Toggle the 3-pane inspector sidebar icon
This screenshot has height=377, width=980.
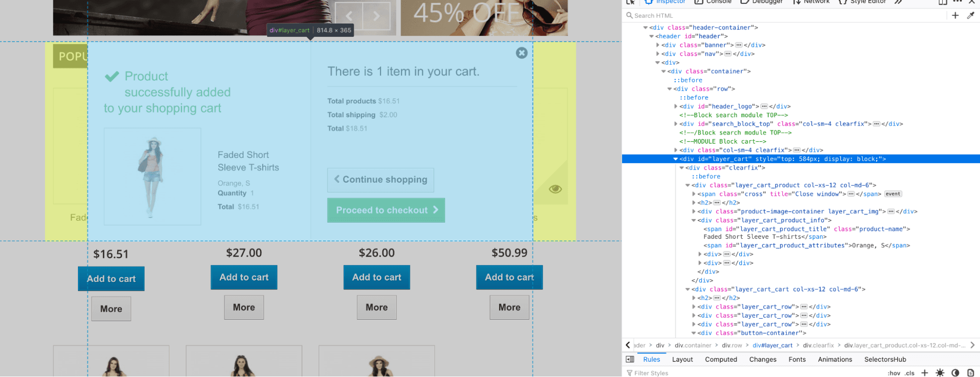click(630, 359)
